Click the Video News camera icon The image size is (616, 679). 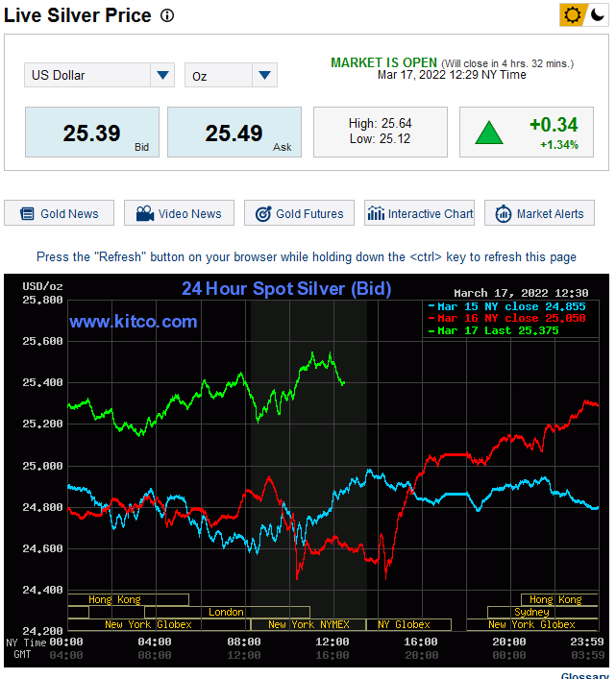click(145, 213)
